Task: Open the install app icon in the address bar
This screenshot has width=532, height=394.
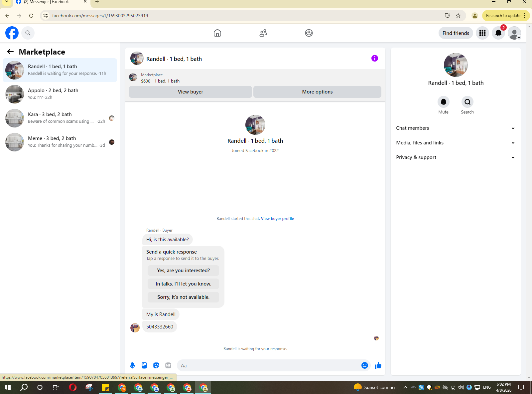Action: tap(448, 16)
